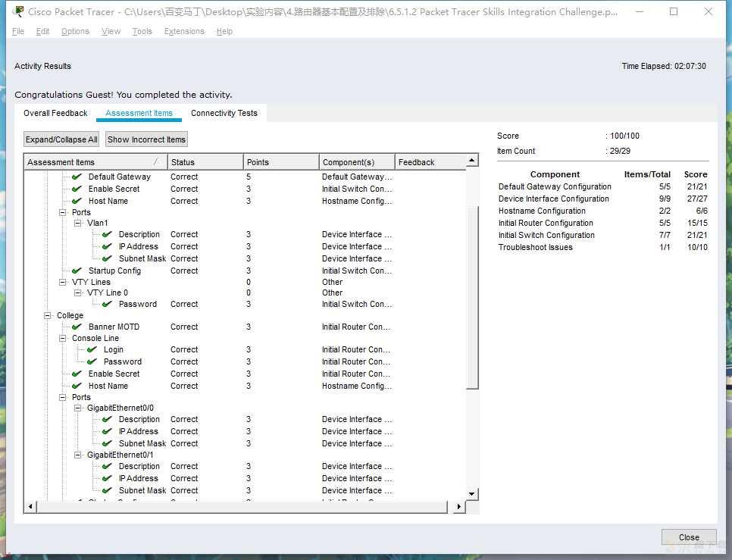The image size is (732, 560).
Task: Collapse the College tree node
Action: [x=48, y=315]
